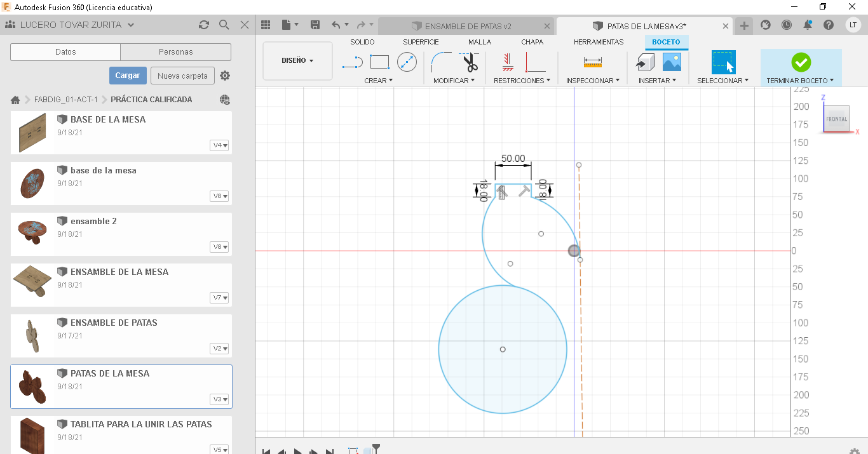This screenshot has height=454, width=868.
Task: Add a new design tab
Action: pos(744,26)
